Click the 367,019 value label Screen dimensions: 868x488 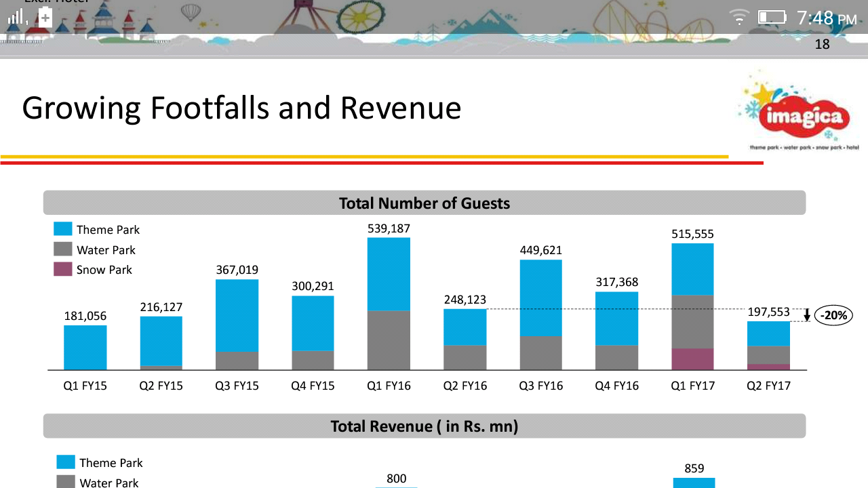(x=237, y=270)
